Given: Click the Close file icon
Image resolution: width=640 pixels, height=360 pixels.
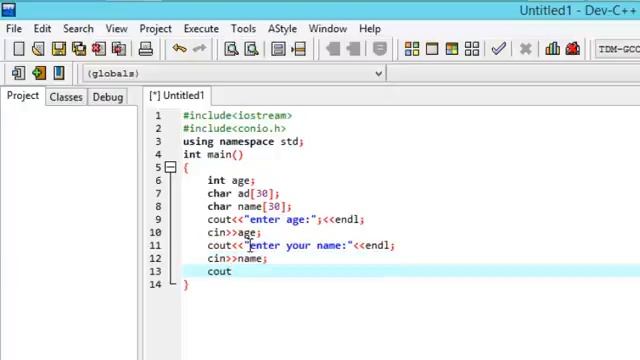Looking at the screenshot, I should pos(99,49).
